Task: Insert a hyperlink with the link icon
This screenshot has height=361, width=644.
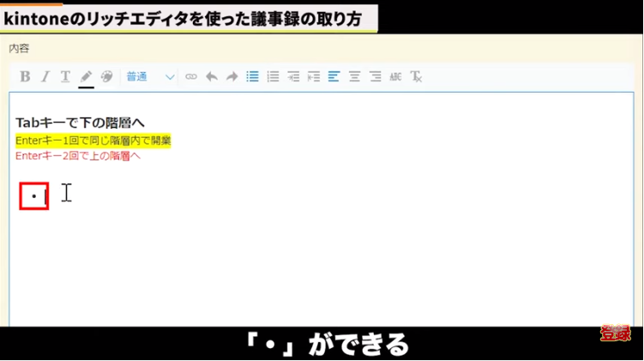Action: pyautogui.click(x=191, y=77)
